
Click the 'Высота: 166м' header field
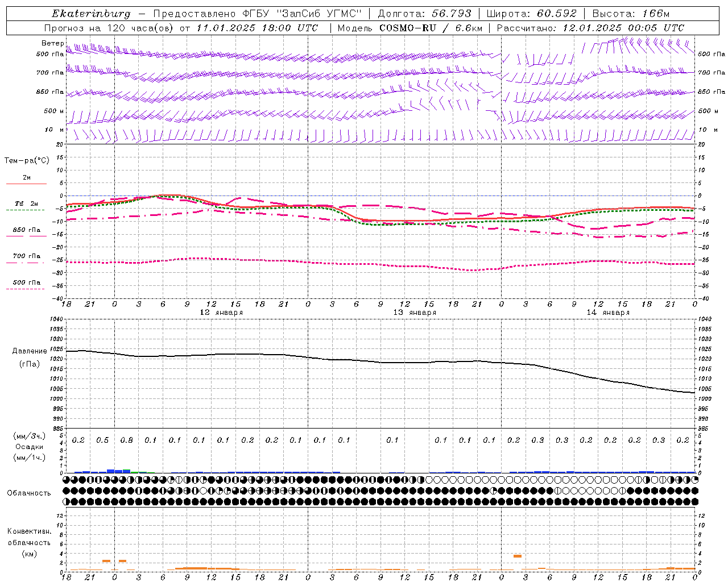(631, 14)
